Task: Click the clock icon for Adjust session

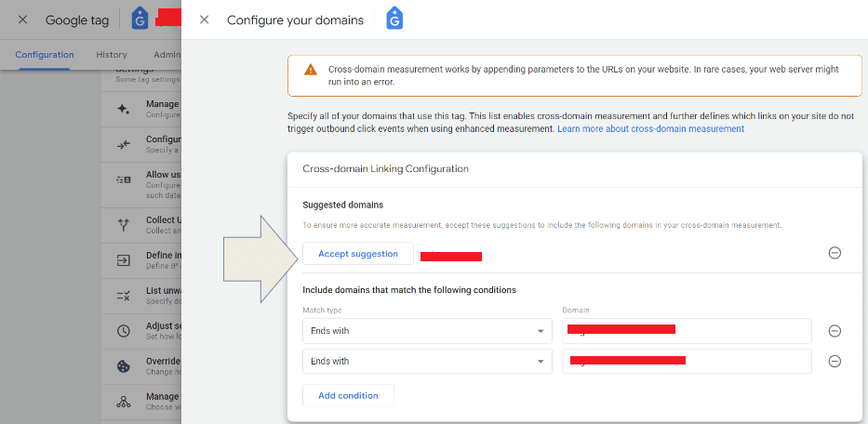Action: (x=124, y=331)
